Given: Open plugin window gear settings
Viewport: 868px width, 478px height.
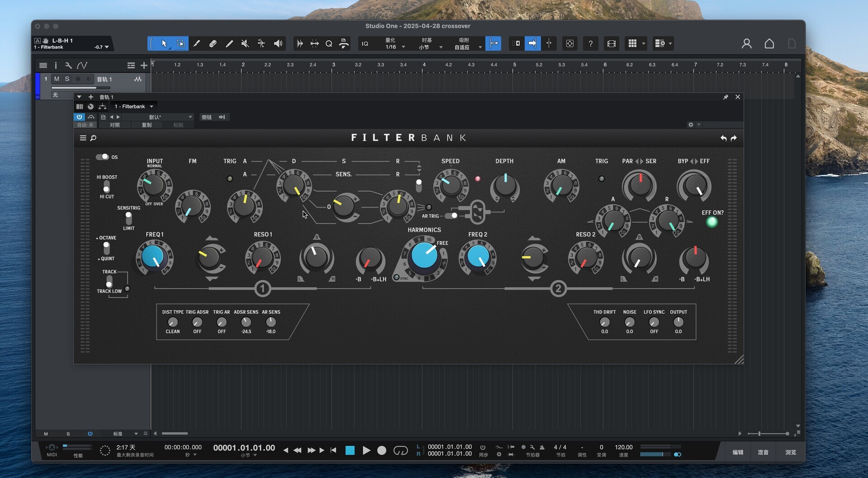Looking at the screenshot, I should coord(690,124).
